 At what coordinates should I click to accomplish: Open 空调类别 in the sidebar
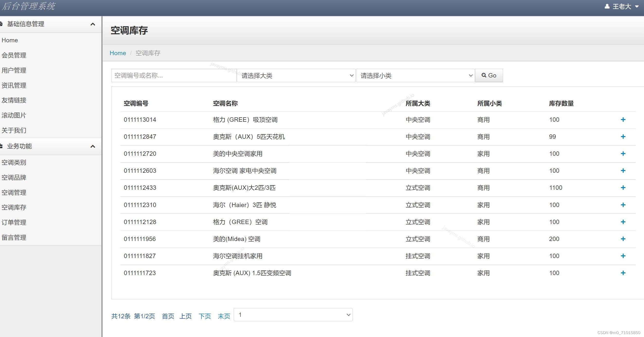[x=14, y=162]
